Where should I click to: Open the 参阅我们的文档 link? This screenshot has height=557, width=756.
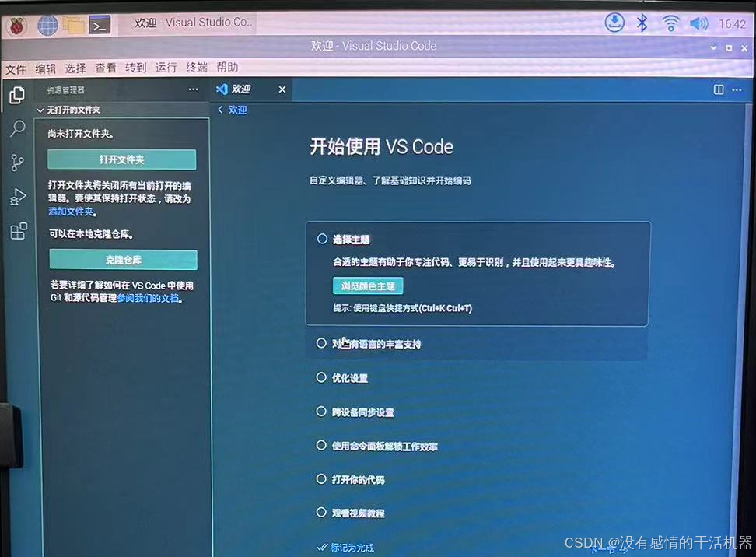click(x=149, y=299)
